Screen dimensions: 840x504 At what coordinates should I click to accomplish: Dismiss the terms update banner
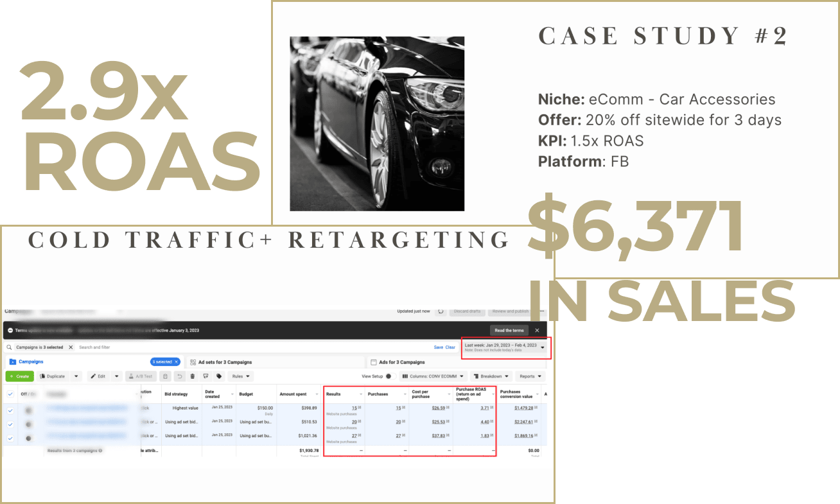(x=537, y=330)
